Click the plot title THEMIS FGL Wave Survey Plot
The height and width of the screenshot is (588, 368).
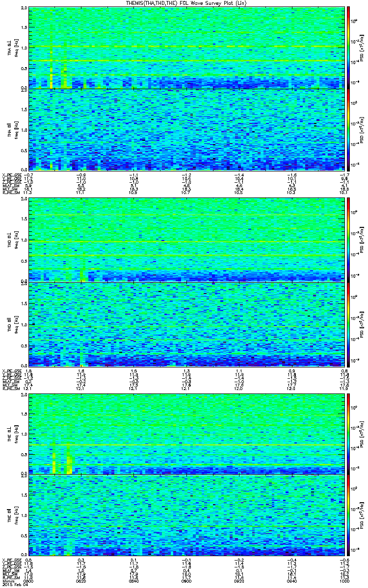(x=185, y=3)
